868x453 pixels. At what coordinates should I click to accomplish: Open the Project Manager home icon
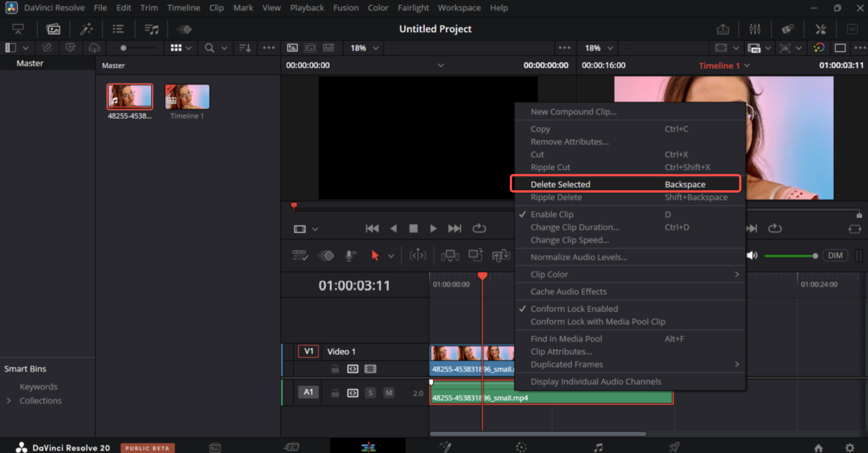click(x=818, y=448)
